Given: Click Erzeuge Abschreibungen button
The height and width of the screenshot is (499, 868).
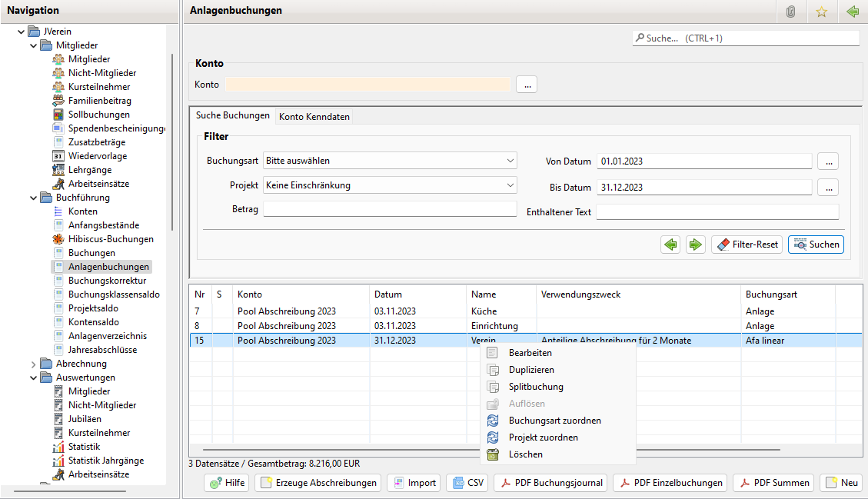Looking at the screenshot, I should pyautogui.click(x=318, y=483).
